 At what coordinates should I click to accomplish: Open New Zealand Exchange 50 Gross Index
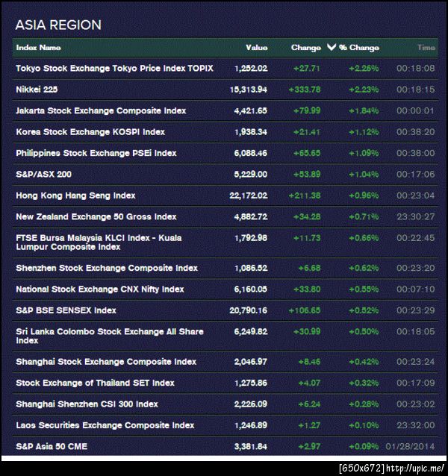coord(96,217)
